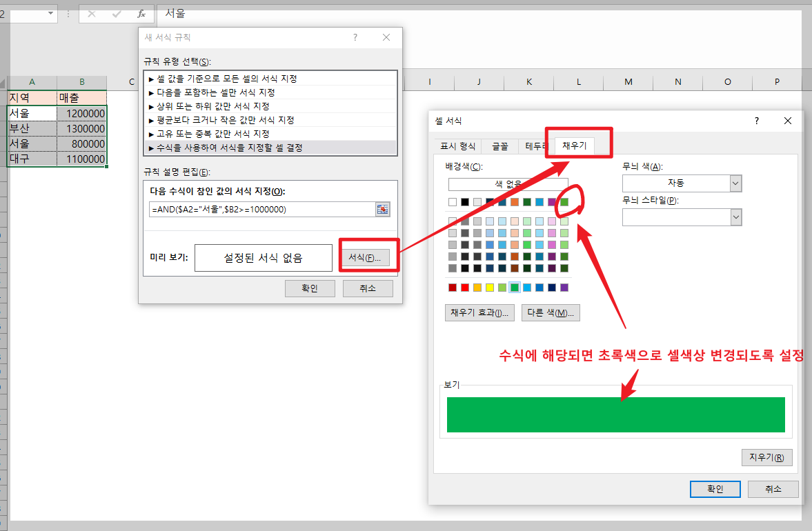Switch to the 글꼴 tab
The image size is (812, 531).
pyautogui.click(x=499, y=146)
